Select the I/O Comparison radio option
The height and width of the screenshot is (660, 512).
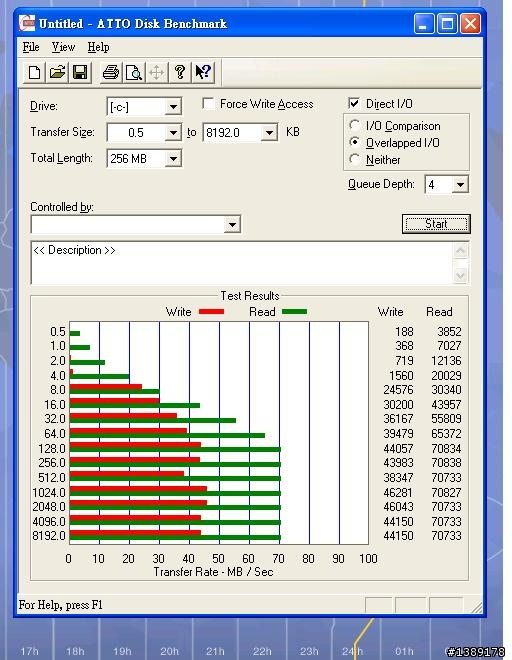[355, 125]
